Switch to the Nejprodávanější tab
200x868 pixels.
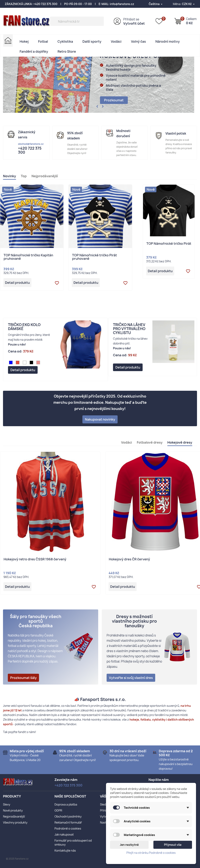click(x=44, y=176)
